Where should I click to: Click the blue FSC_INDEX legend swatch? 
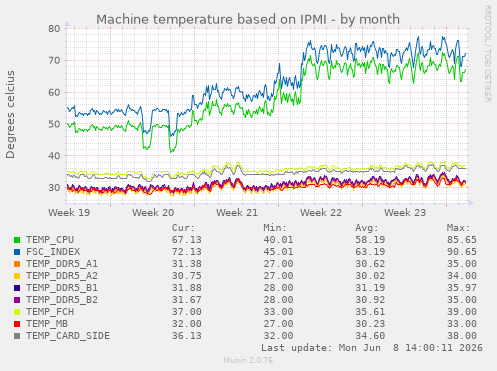coord(17,252)
